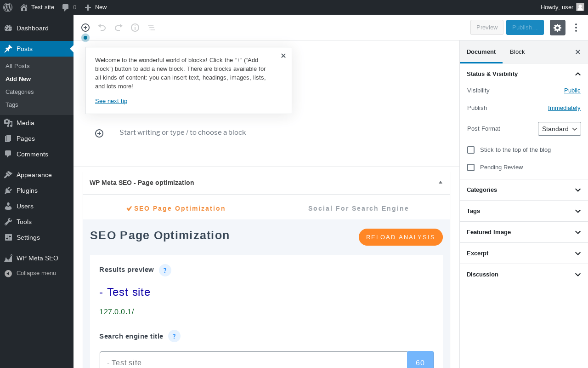This screenshot has height=368, width=588.
Task: Open the three-dot more tools menu
Action: click(576, 28)
